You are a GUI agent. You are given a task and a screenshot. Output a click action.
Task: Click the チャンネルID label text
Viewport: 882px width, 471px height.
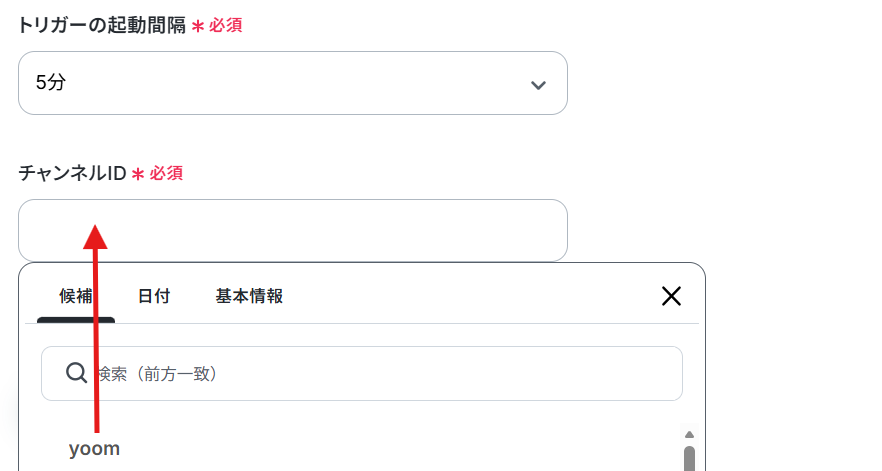73,173
